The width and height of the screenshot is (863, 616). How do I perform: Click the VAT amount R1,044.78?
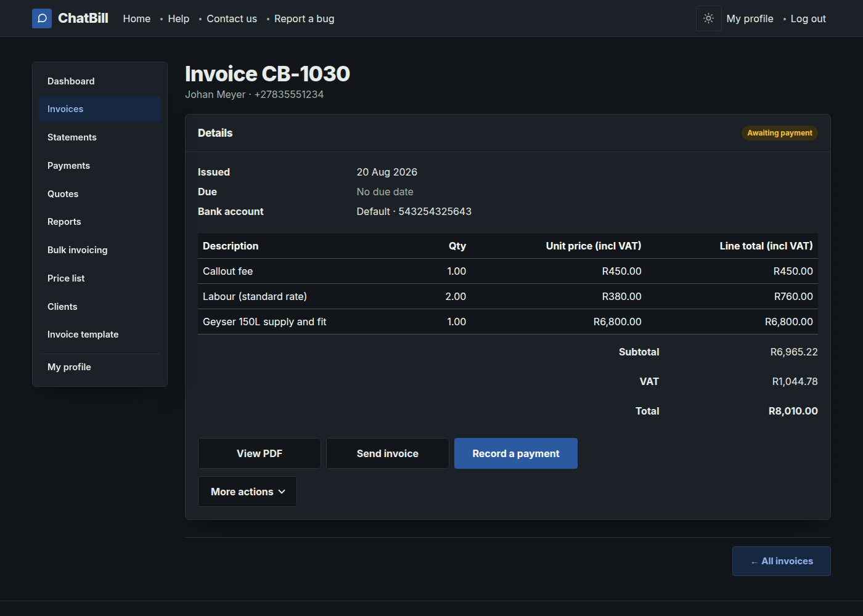(795, 381)
